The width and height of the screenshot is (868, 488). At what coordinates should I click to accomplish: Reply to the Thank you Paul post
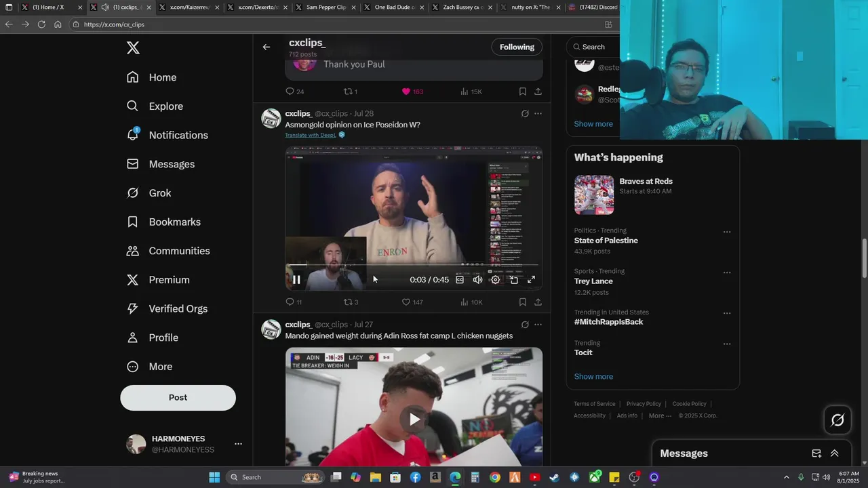coord(290,91)
